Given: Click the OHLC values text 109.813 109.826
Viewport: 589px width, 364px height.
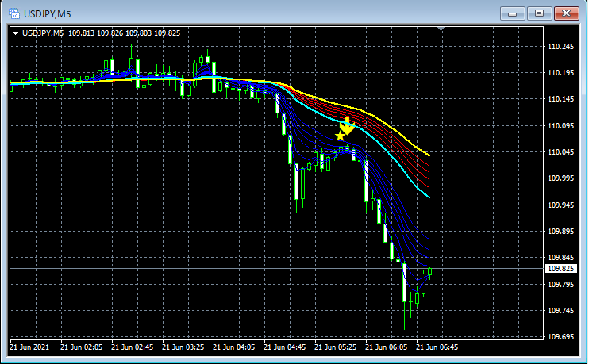Looking at the screenshot, I should pyautogui.click(x=95, y=33).
